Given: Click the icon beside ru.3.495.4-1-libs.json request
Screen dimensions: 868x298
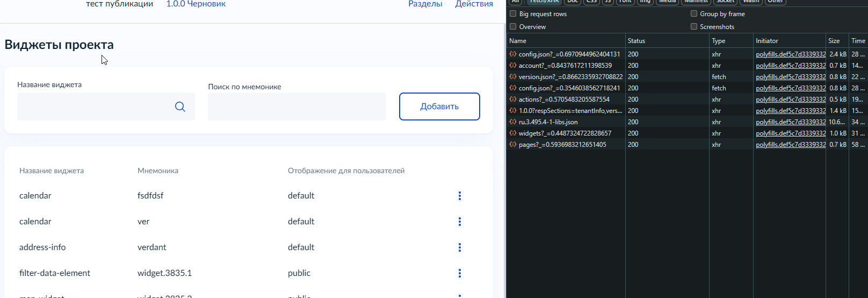Looking at the screenshot, I should click(513, 122).
